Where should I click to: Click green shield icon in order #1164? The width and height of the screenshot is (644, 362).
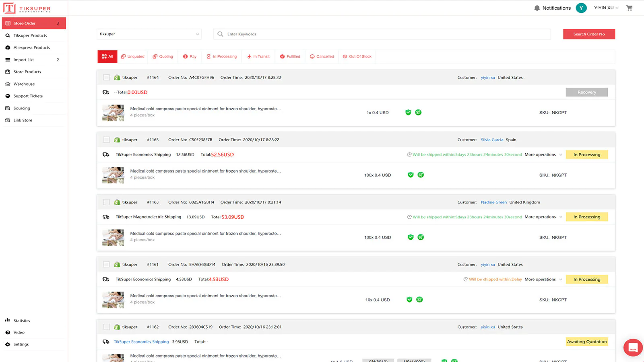[x=408, y=112]
